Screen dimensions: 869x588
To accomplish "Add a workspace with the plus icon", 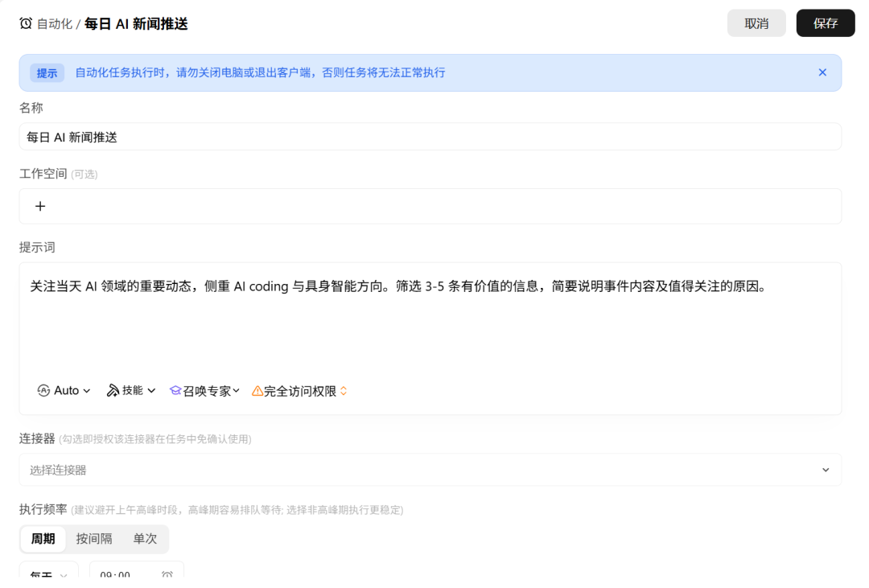I will pos(40,206).
